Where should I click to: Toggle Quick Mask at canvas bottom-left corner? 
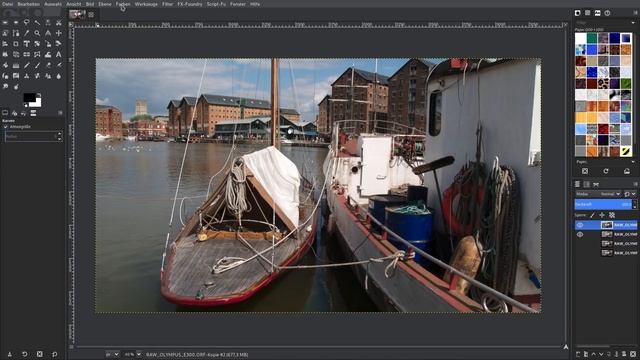pyautogui.click(x=71, y=347)
